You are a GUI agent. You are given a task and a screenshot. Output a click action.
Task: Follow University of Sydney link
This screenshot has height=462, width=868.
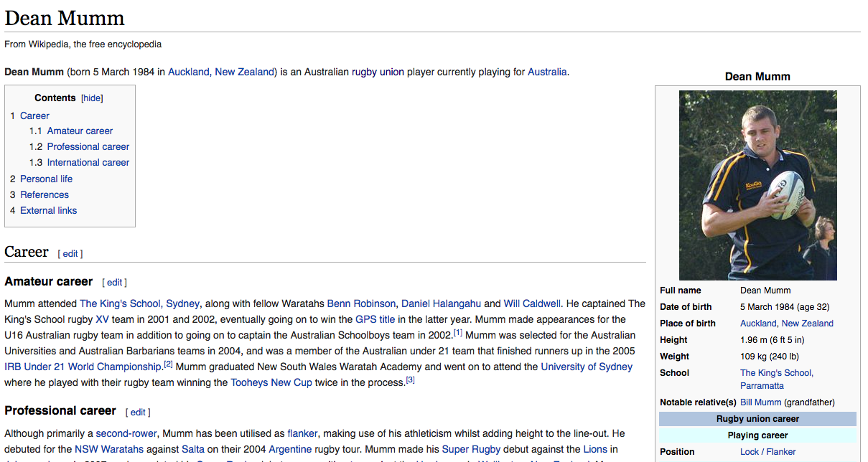click(x=586, y=367)
